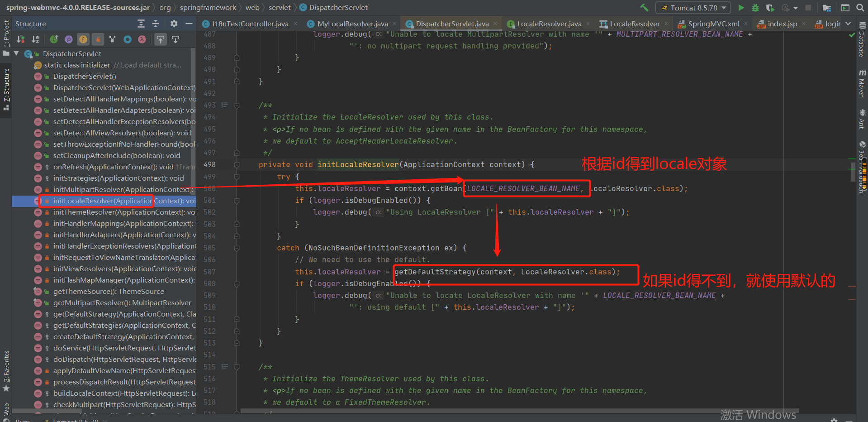Select initThemeResolver in Structure tree
This screenshot has height=422, width=868.
pos(104,212)
